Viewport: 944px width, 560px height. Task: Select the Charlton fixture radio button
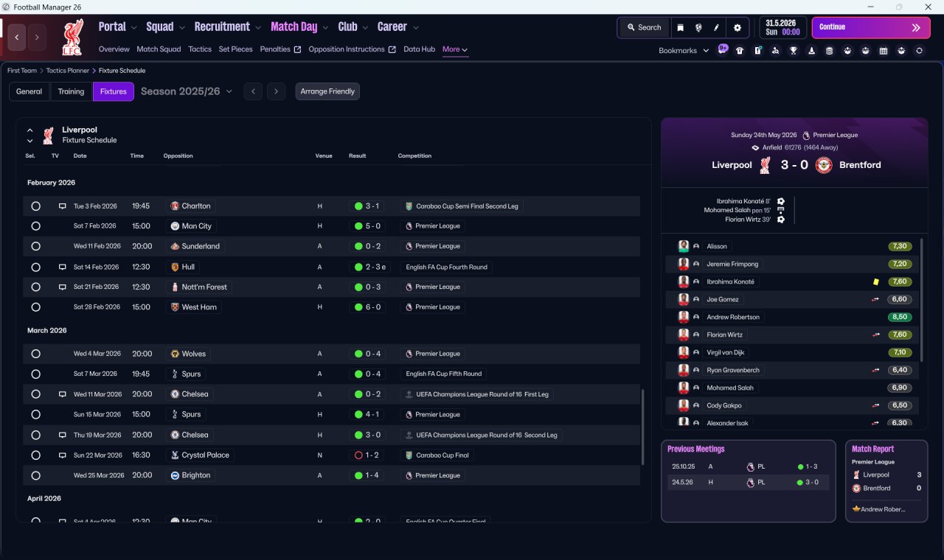tap(35, 206)
